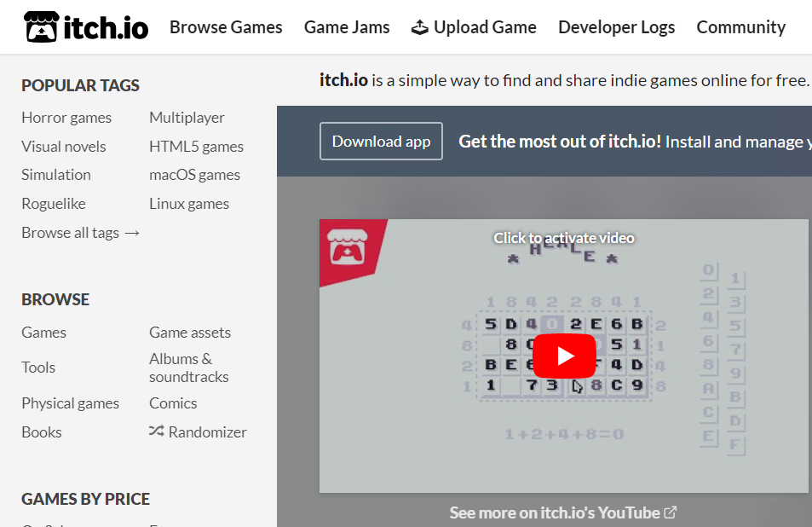Click the Upload Game arrow icon

[x=419, y=27]
